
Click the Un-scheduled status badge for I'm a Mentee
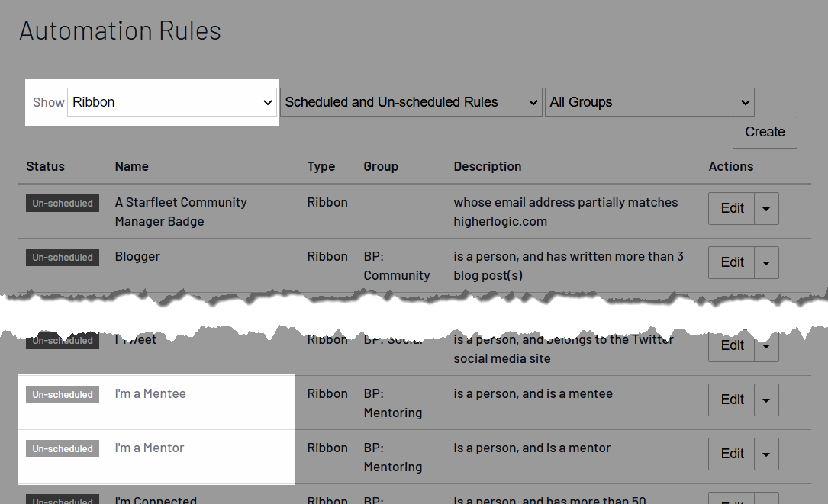(63, 395)
